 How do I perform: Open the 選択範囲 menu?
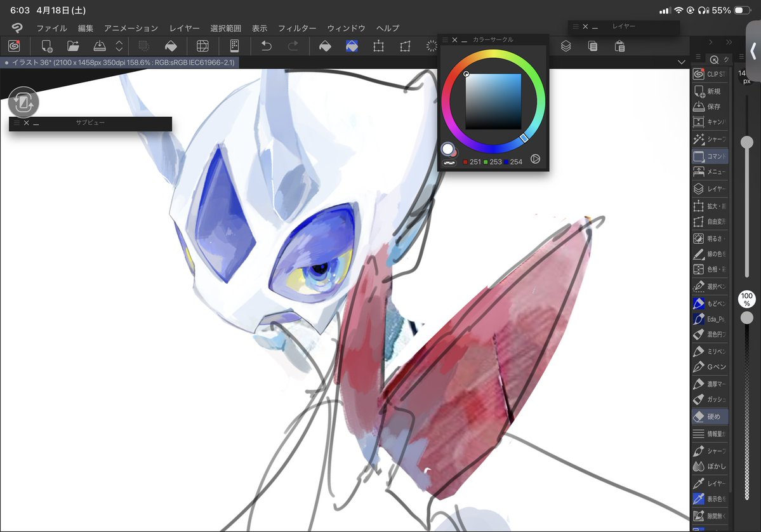(226, 28)
